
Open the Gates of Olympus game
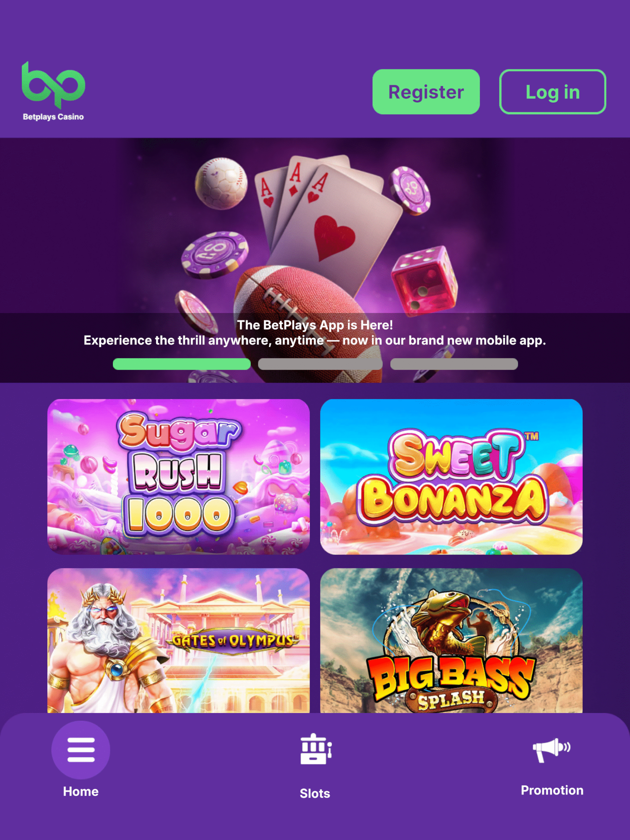click(178, 640)
